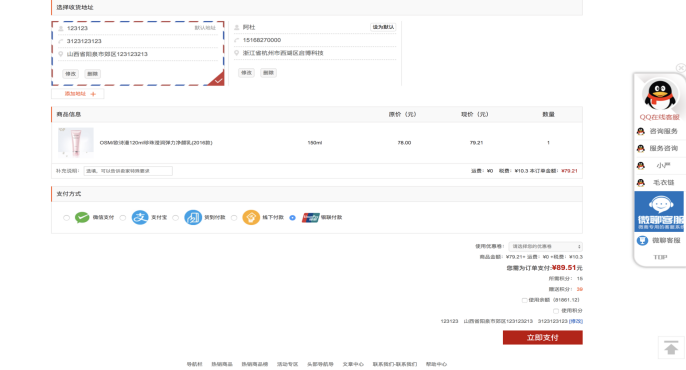Screen dimensions: 686x370
Task: Click the Alipay blue icon
Action: [140, 217]
